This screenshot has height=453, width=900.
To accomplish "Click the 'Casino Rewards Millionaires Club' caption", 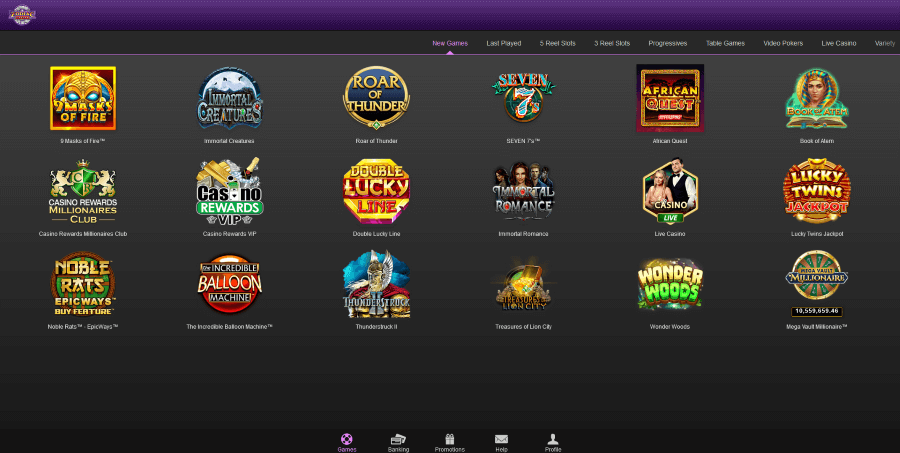I will tap(83, 234).
